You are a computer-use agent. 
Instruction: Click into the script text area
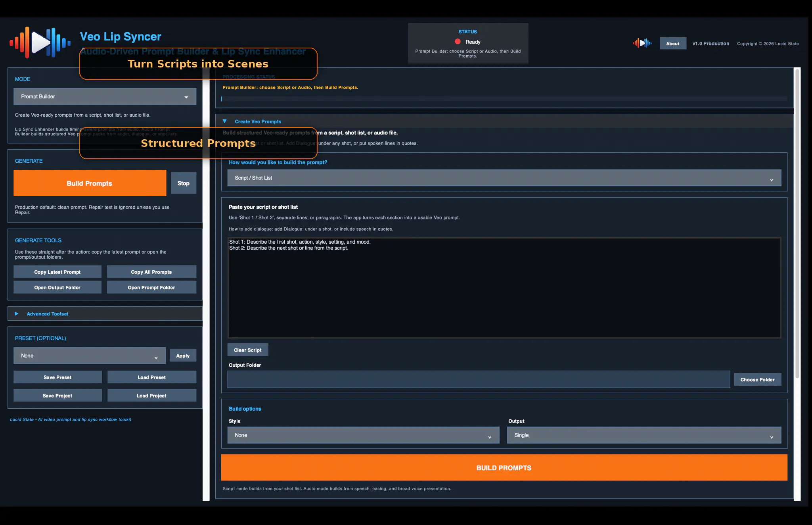pos(504,288)
